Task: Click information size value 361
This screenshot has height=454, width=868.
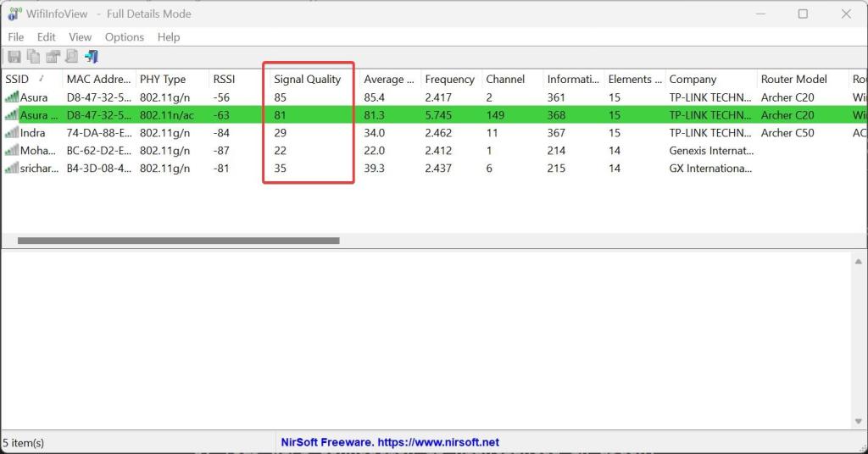Action: (x=556, y=97)
